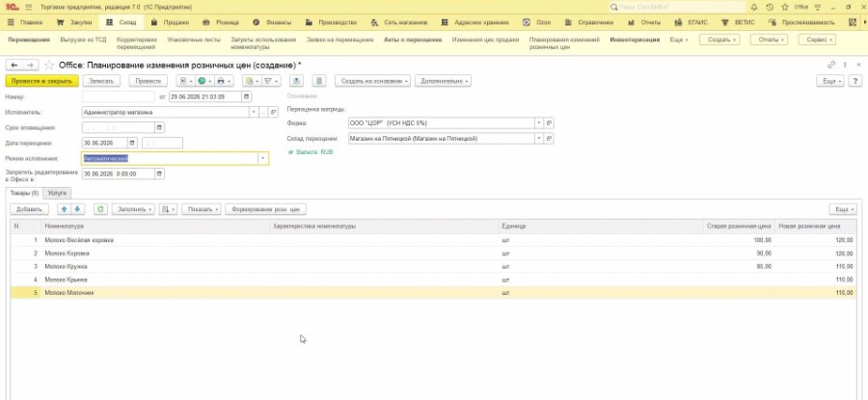Image resolution: width=868 pixels, height=400 pixels.
Task: Click the Номер input field
Action: 119,96
